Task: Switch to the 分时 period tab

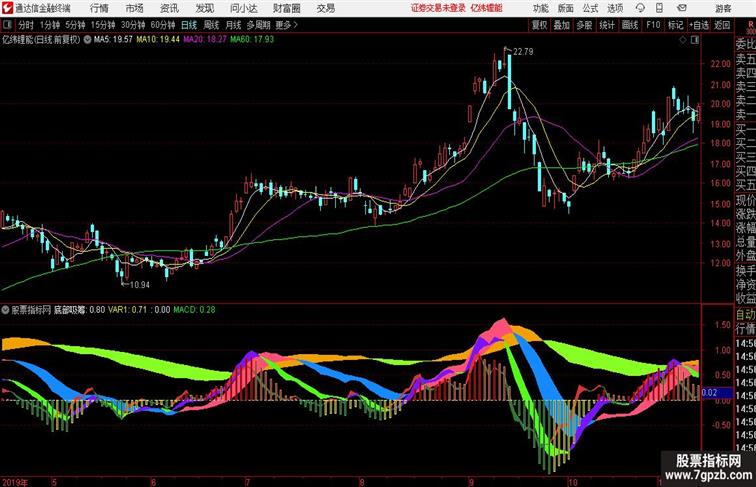Action: 26,25
